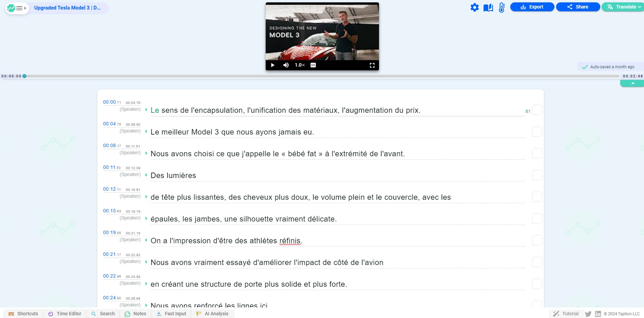
Task: Play segment 'Le meilleur Model 3' arrow
Action: [x=146, y=131]
